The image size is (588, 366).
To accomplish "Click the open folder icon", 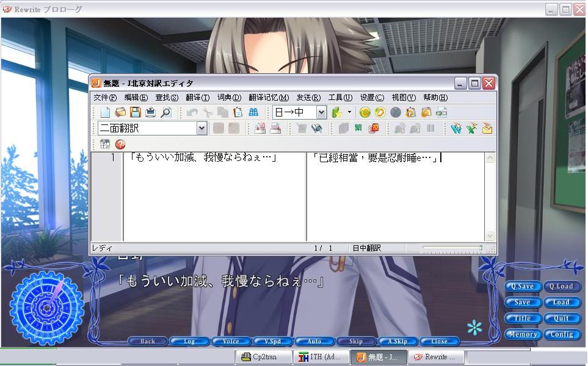I will 120,112.
